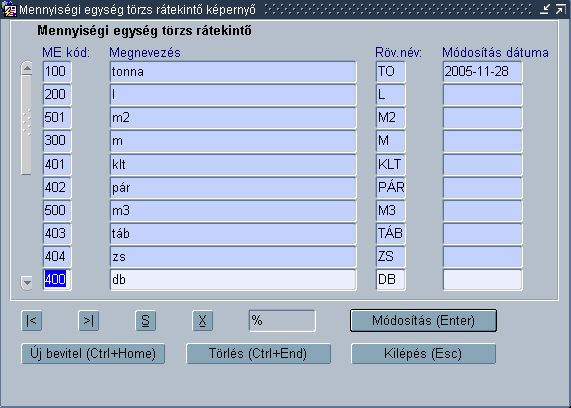Select the record list scrollbar thumb
Viewport: 571px width, 408px height.
(x=26, y=125)
